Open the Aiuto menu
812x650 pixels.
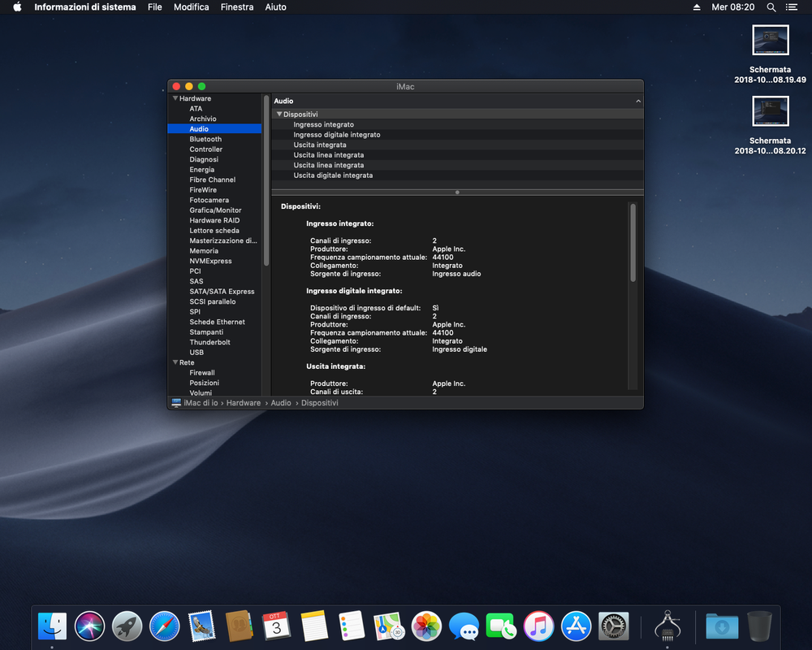coord(275,7)
